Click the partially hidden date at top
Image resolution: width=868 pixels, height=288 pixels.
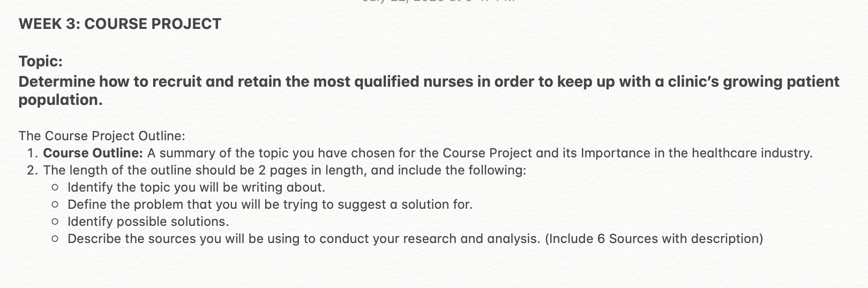pos(438,2)
